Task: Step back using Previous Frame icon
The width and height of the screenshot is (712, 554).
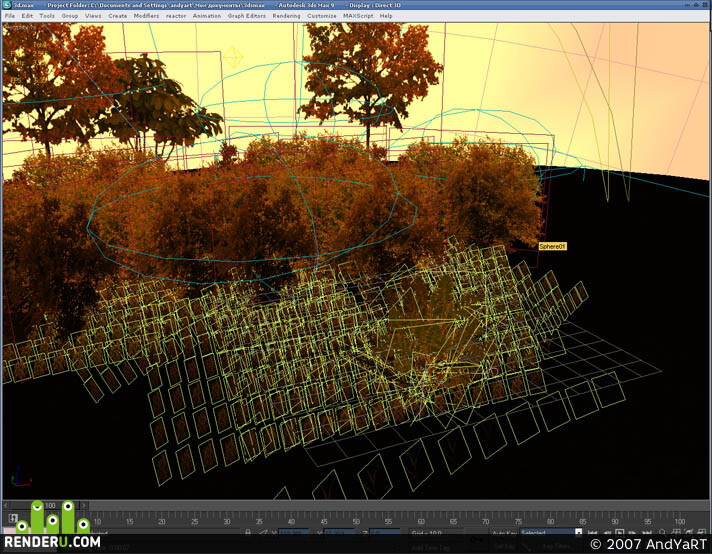Action: [x=607, y=533]
